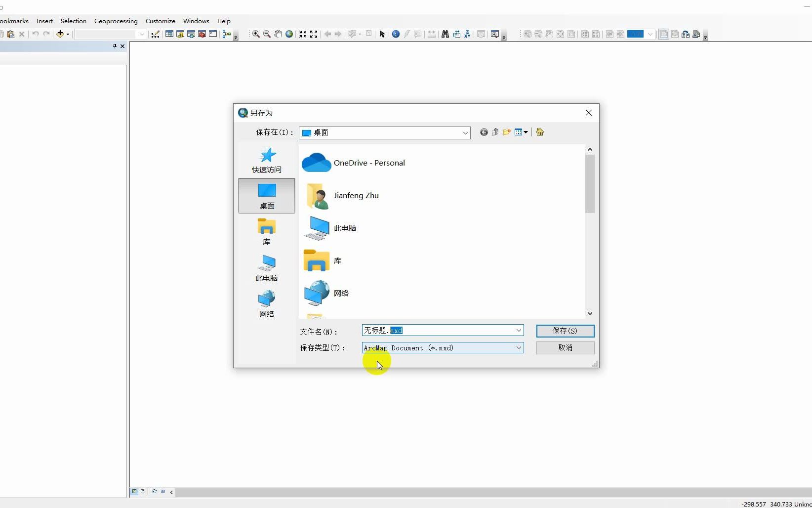Viewport: 812px width, 508px height.
Task: Open the Search window icon
Action: point(191,34)
